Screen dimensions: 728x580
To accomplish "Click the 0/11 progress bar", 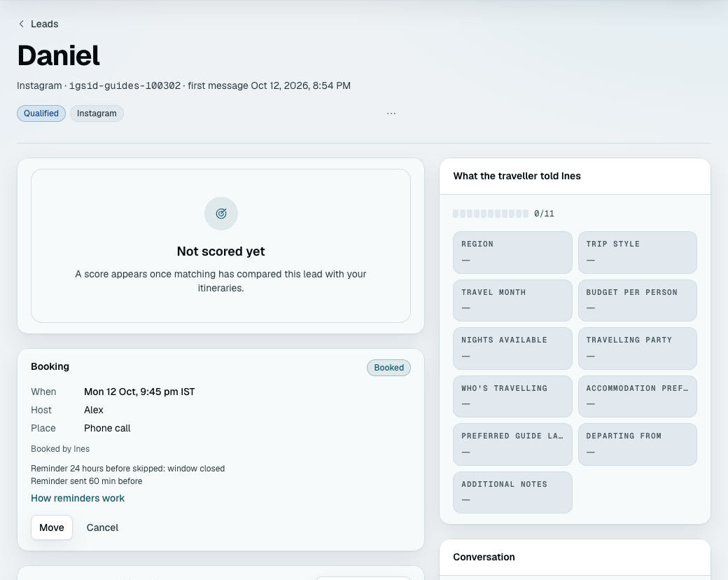I will point(491,214).
